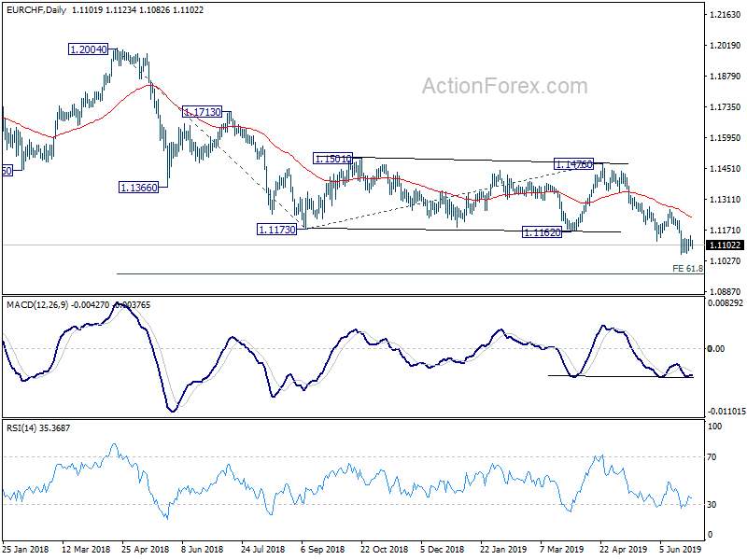Click the 1.10270 price axis value
The width and height of the screenshot is (747, 560).
(x=726, y=261)
